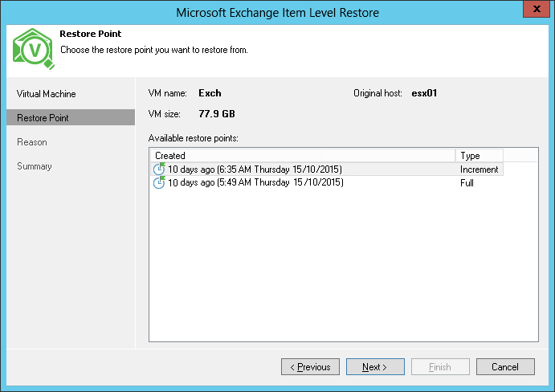Proceed with the Next button
The image size is (555, 392).
tap(375, 367)
